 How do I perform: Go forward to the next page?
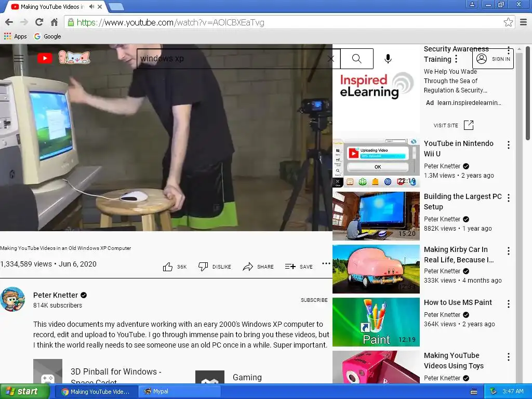[x=24, y=22]
